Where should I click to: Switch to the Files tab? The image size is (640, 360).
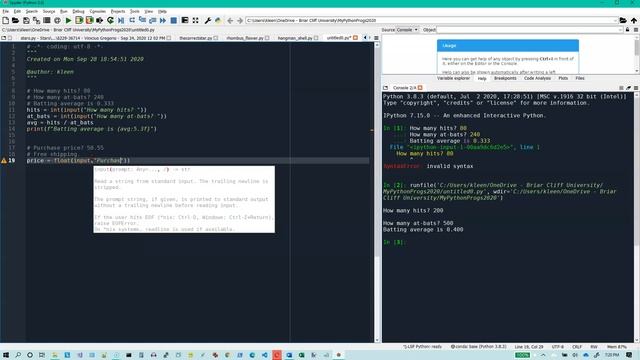point(580,78)
